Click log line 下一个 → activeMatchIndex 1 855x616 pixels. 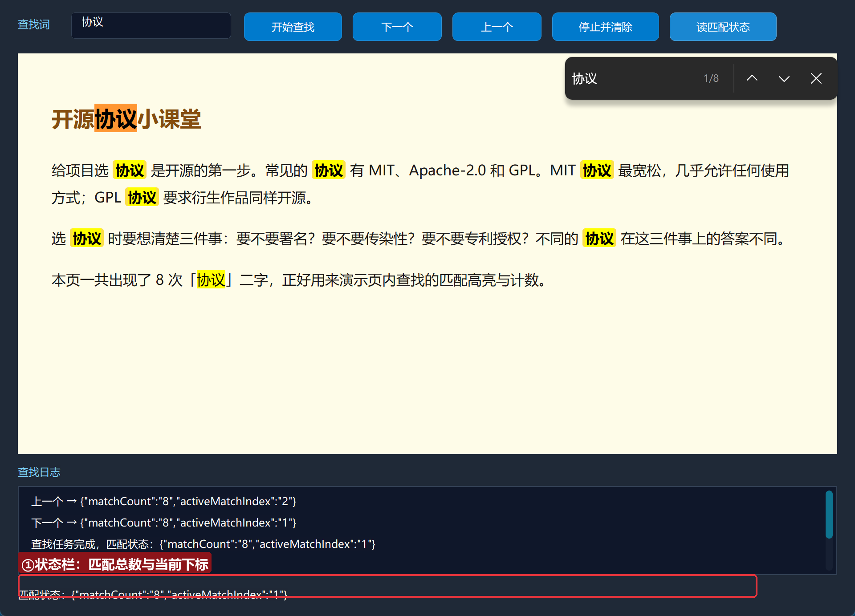point(163,523)
